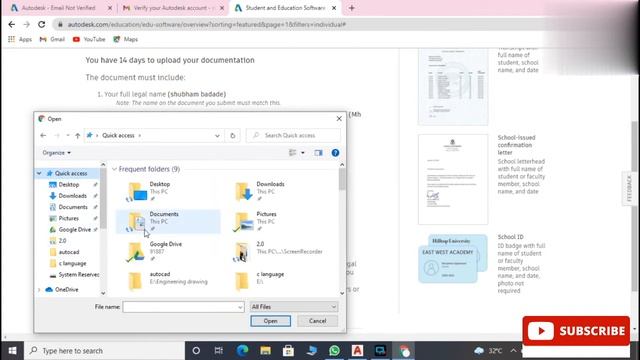640x360 pixels.
Task: Switch to Verify your Autodesk account tab
Action: click(173, 8)
